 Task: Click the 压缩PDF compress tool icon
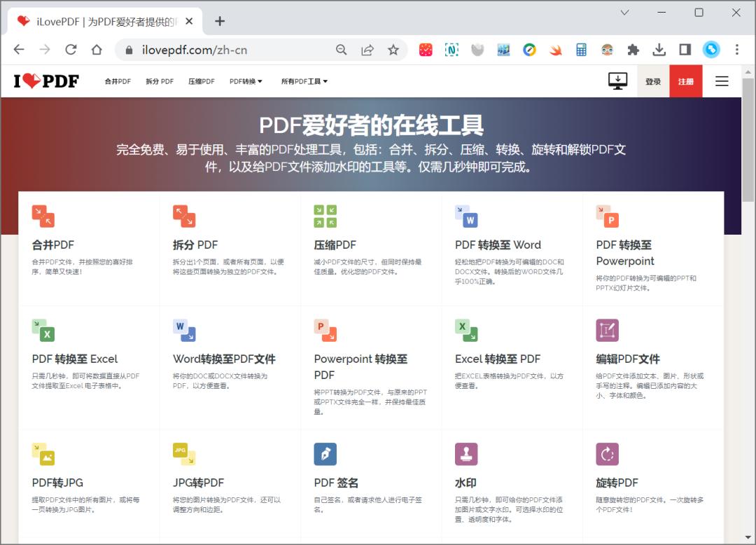[325, 216]
